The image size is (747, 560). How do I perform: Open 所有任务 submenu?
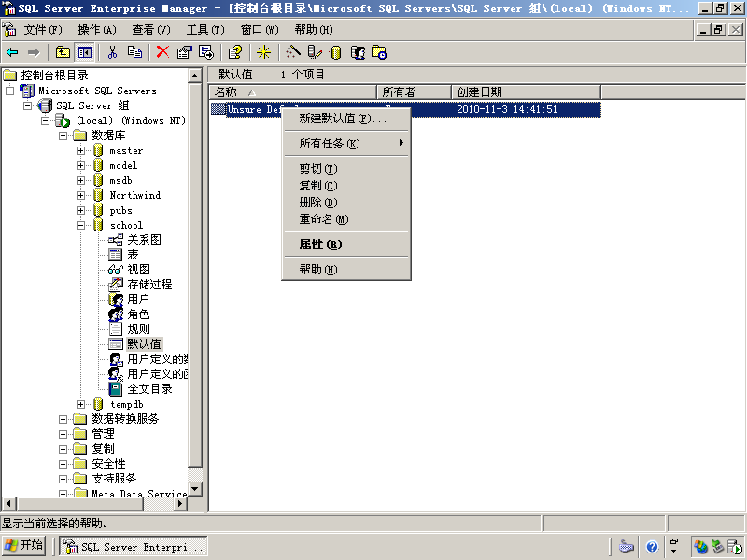tap(346, 144)
